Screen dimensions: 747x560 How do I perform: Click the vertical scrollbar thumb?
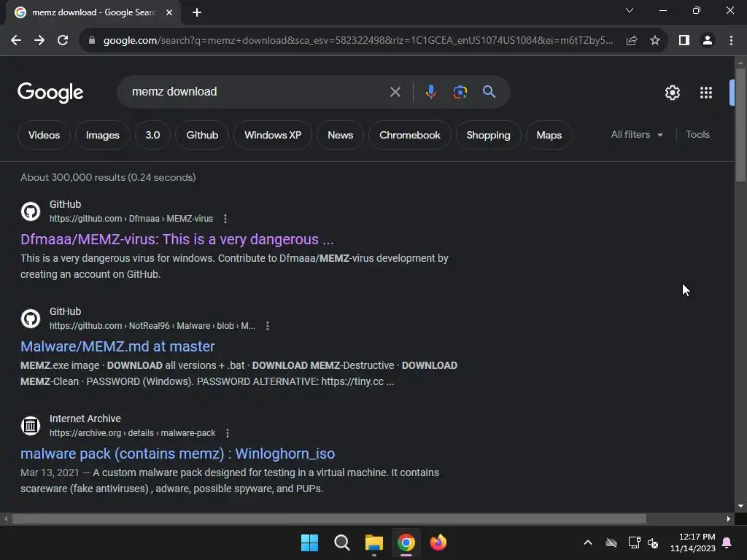click(740, 125)
